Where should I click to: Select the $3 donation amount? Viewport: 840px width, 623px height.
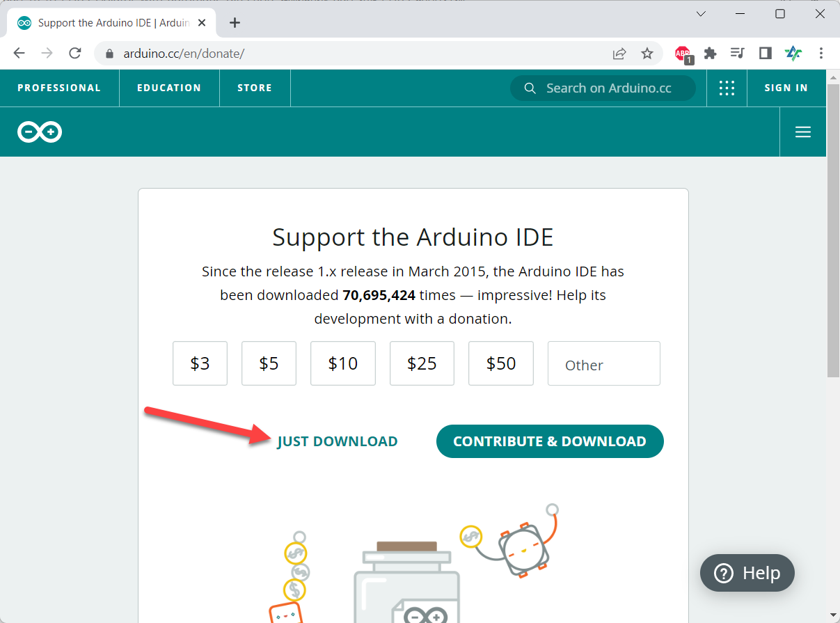coord(200,363)
